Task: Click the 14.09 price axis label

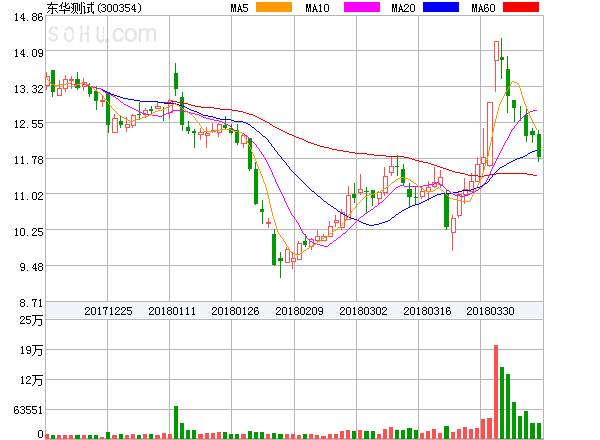Action: click(x=29, y=53)
